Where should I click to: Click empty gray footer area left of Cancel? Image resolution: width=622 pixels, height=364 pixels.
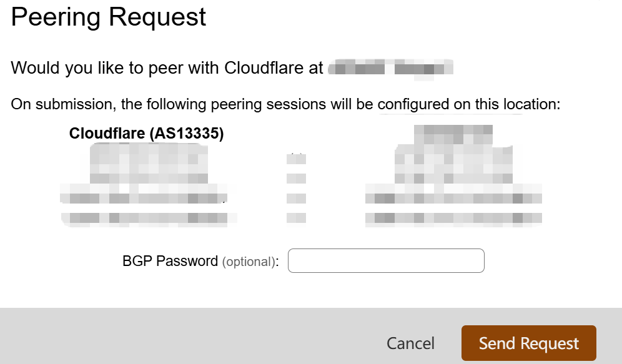187,336
